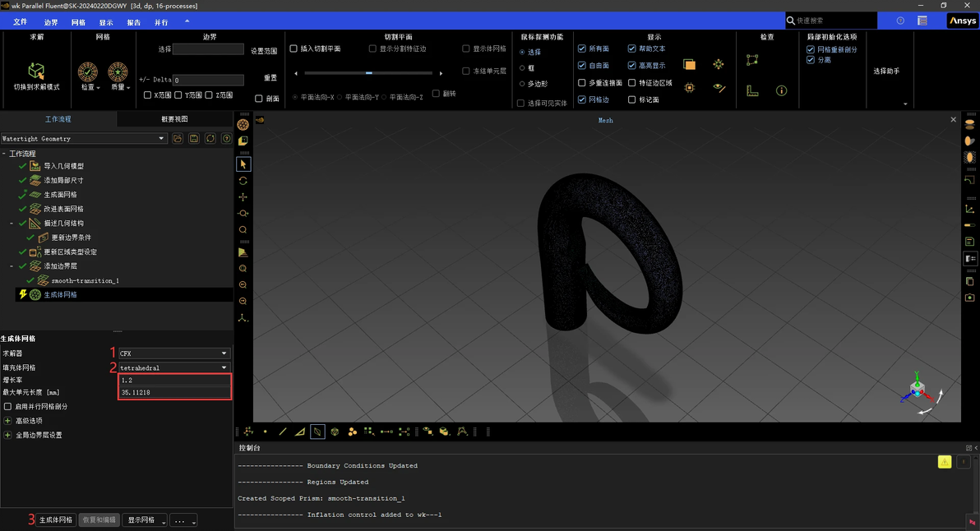This screenshot has width=980, height=531.
Task: Select the arrow pointer tool in viewport toolbar
Action: click(243, 164)
